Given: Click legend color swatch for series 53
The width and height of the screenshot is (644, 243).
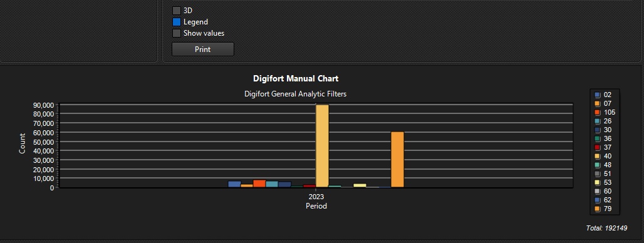Looking at the screenshot, I should pyautogui.click(x=598, y=183).
